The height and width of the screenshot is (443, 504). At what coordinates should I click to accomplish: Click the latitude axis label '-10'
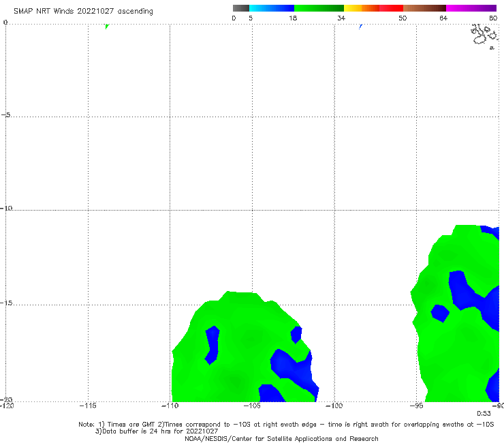point(6,208)
